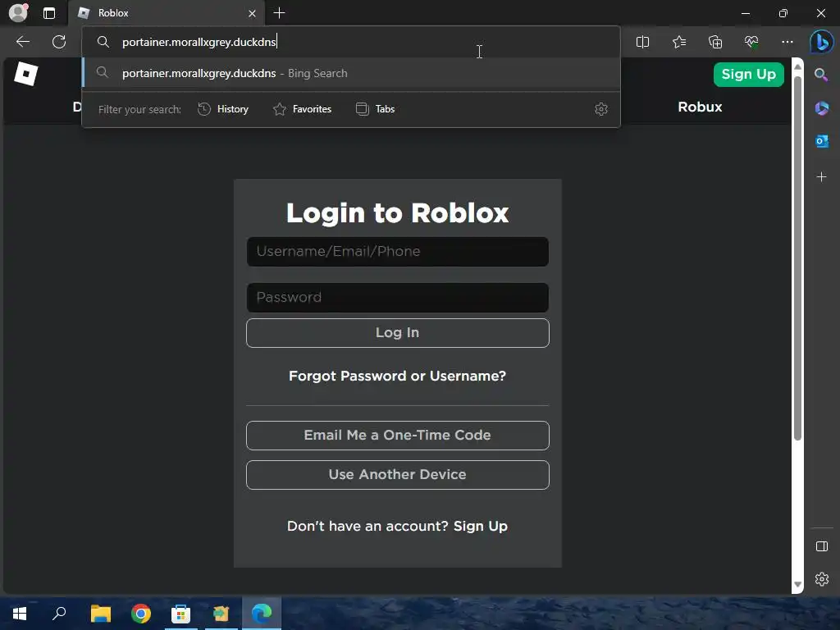Open Forgot Password or Username link
Viewport: 840px width, 630px height.
point(397,376)
